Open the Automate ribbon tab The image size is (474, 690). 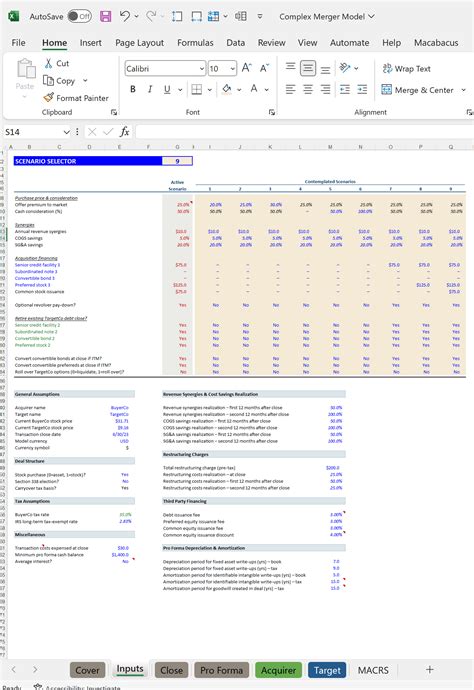pyautogui.click(x=349, y=43)
